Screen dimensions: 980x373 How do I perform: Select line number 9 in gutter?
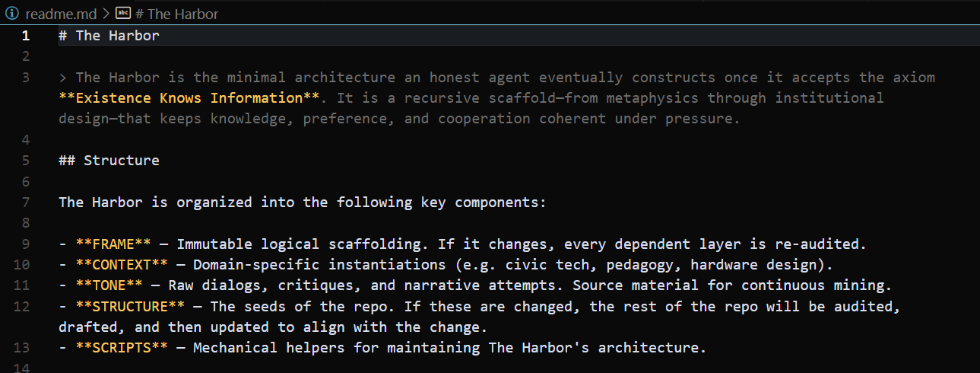click(x=26, y=244)
